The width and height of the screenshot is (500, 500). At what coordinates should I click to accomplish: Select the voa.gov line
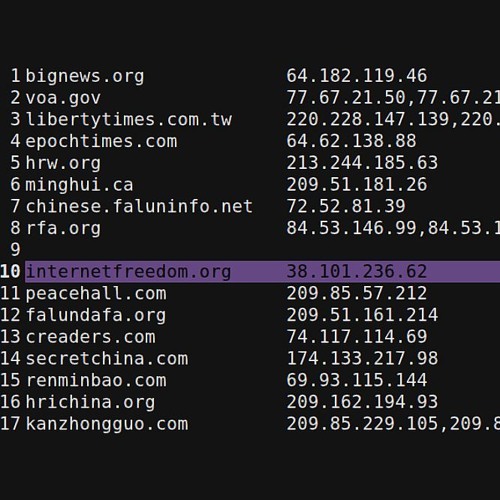coord(63,98)
